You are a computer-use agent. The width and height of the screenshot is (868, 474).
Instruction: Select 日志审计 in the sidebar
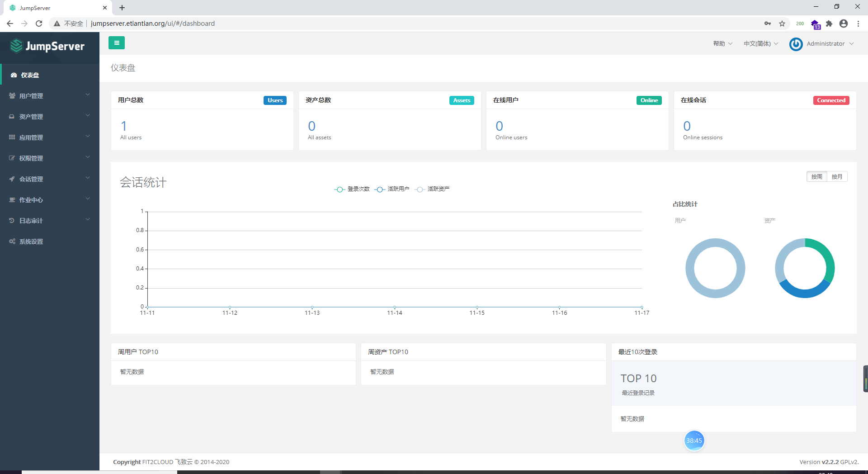click(x=12, y=220)
